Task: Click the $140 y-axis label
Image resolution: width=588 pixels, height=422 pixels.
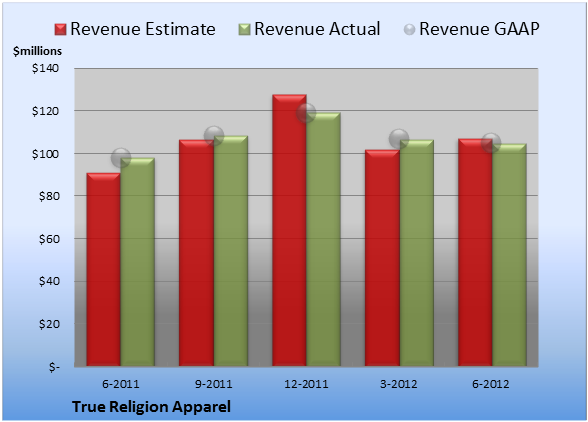Action: (45, 68)
